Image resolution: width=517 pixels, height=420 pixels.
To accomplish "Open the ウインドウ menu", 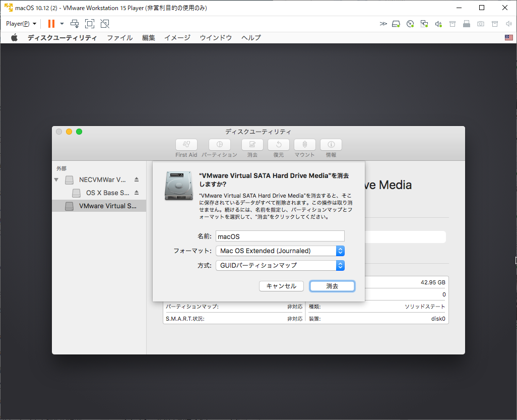I will 216,38.
